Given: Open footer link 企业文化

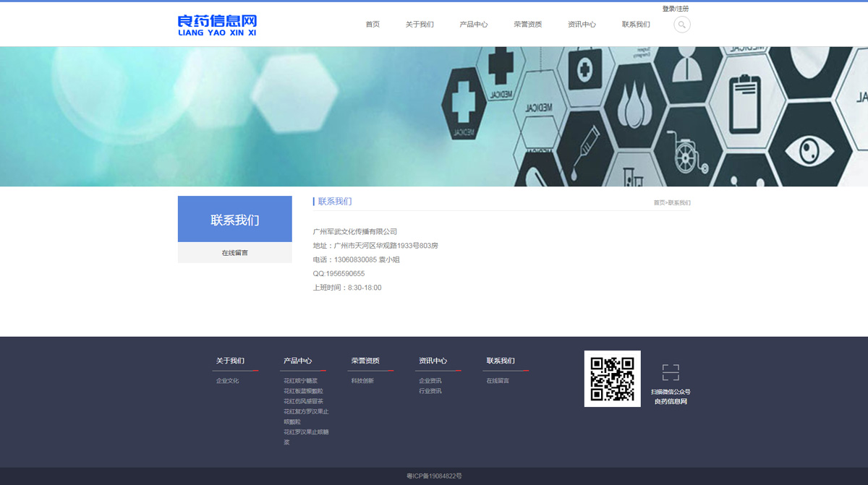Looking at the screenshot, I should coord(227,381).
